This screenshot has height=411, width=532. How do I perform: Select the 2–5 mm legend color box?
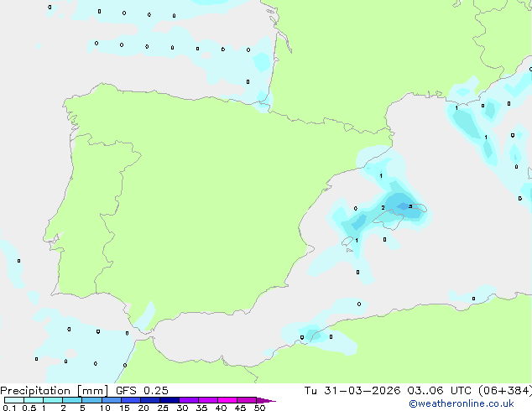tap(72, 400)
